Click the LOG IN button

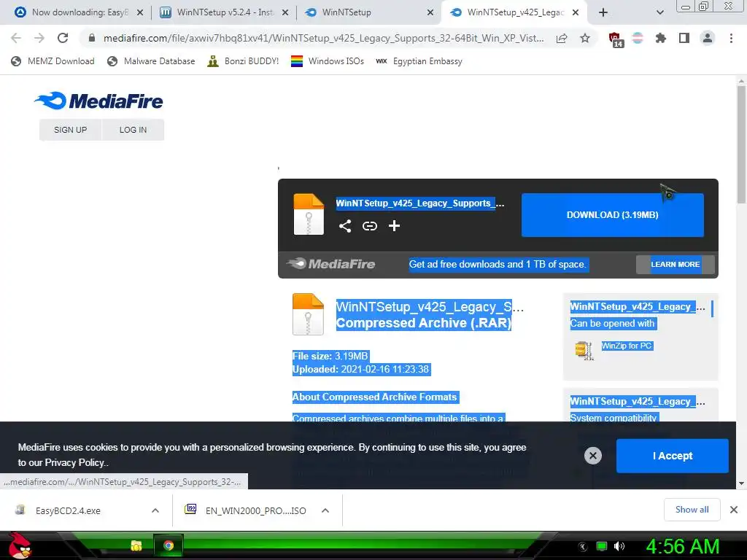pos(133,130)
